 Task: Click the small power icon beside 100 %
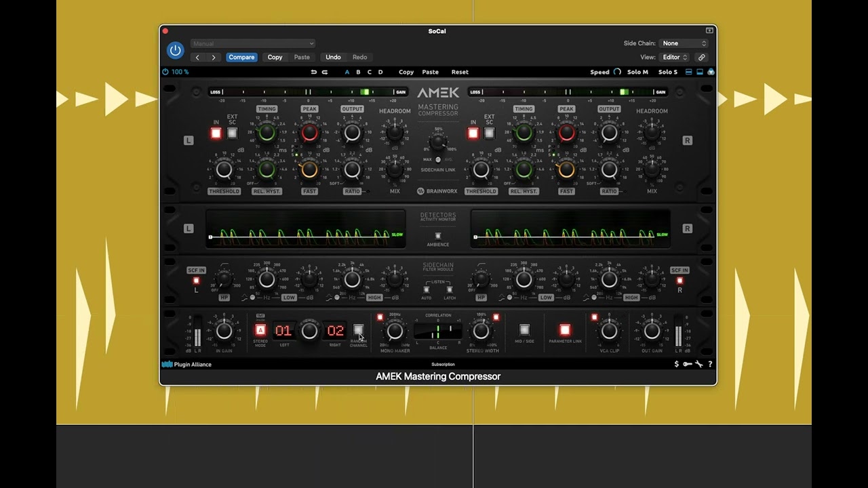[x=165, y=72]
